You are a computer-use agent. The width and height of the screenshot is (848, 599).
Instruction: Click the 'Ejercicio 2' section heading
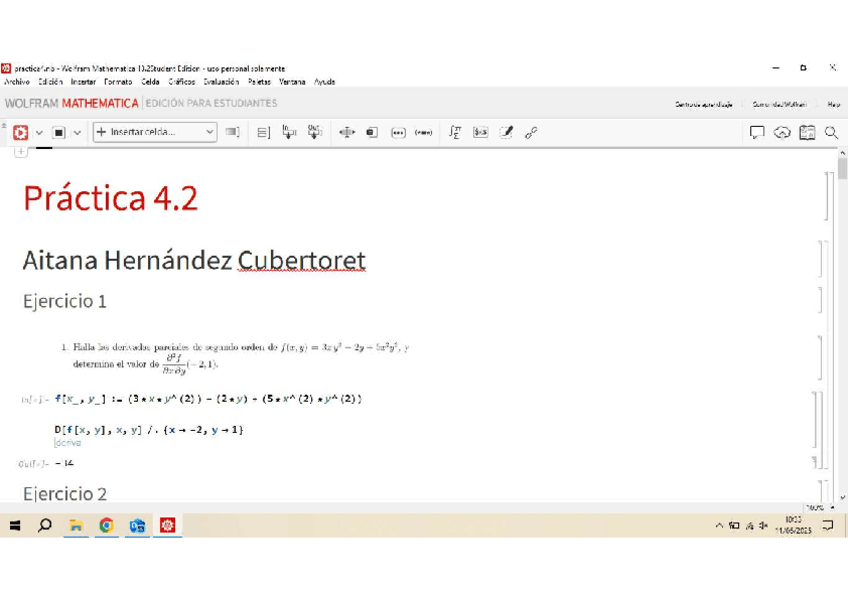click(x=64, y=494)
